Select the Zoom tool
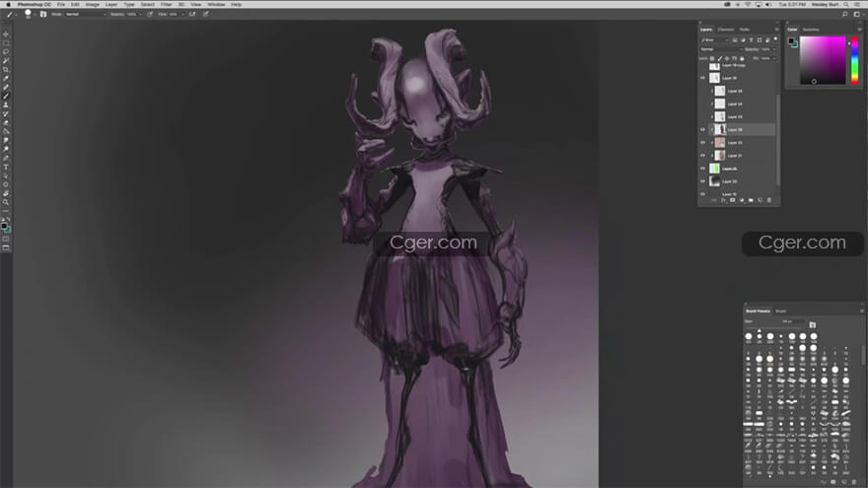Screen dimensions: 868x488 (x=6, y=202)
